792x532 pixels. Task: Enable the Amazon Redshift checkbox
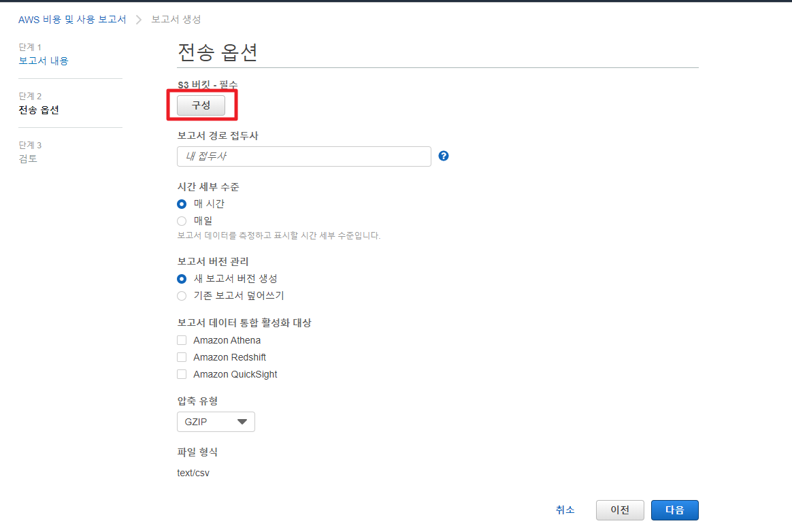click(182, 357)
